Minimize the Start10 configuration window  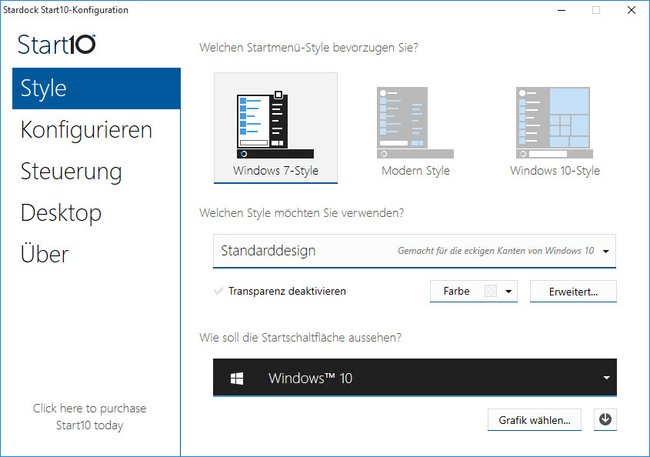562,10
